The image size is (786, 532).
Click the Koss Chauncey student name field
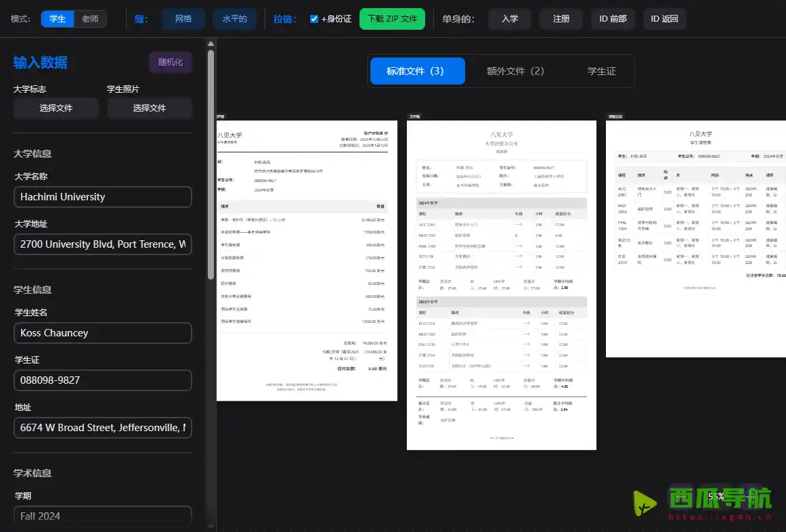click(x=102, y=332)
